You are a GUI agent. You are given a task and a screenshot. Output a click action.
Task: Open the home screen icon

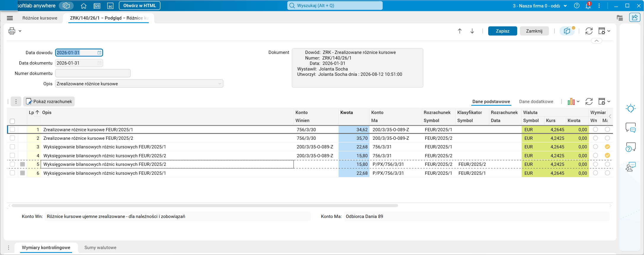[84, 6]
